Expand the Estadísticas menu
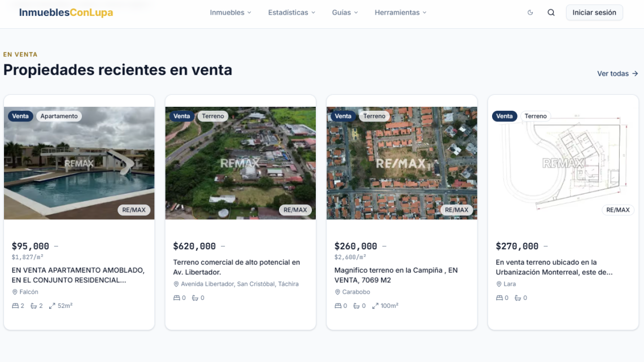Image resolution: width=644 pixels, height=362 pixels. (x=291, y=12)
